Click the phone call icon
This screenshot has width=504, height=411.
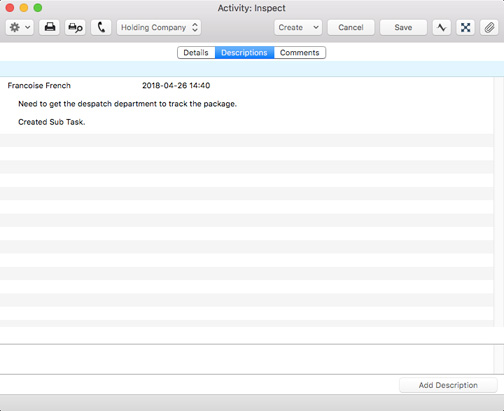pos(101,27)
